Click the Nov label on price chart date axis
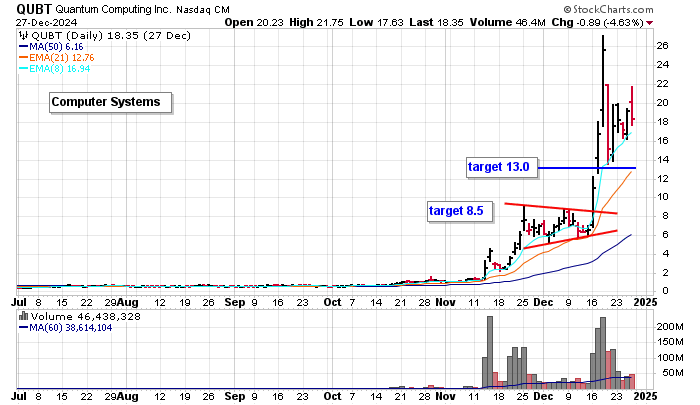The height and width of the screenshot is (405, 700). tap(446, 303)
